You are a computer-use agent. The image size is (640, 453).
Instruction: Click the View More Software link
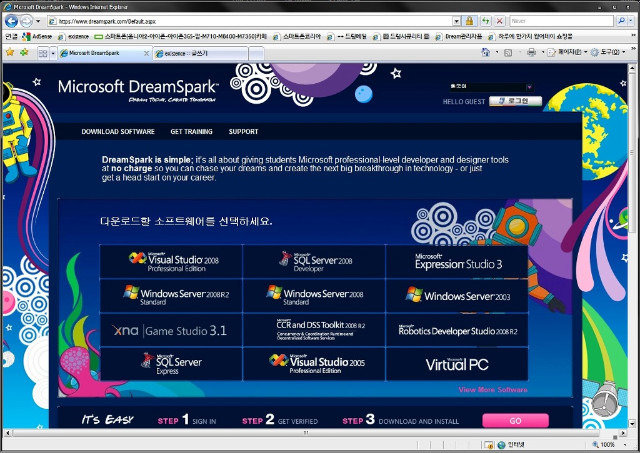493,390
